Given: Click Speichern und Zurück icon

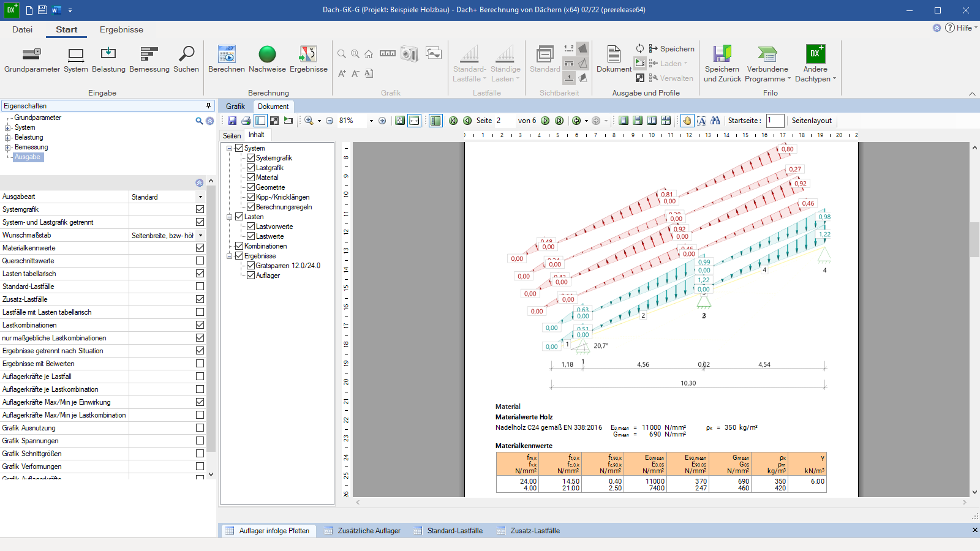Looking at the screenshot, I should [722, 54].
